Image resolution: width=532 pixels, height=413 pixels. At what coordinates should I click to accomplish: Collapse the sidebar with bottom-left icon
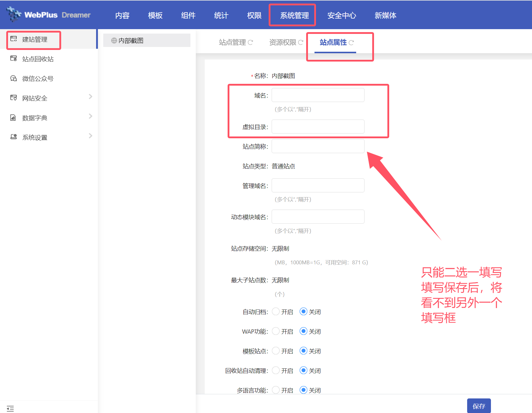(x=10, y=408)
